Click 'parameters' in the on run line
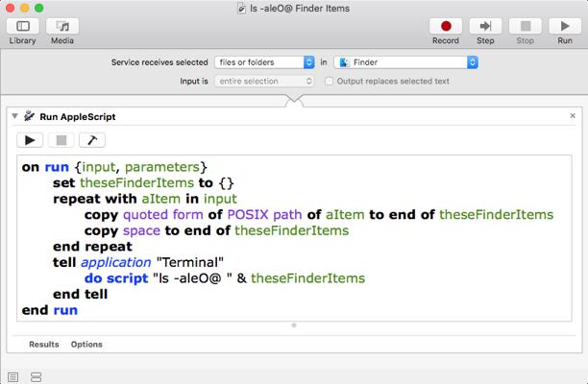 tap(162, 167)
